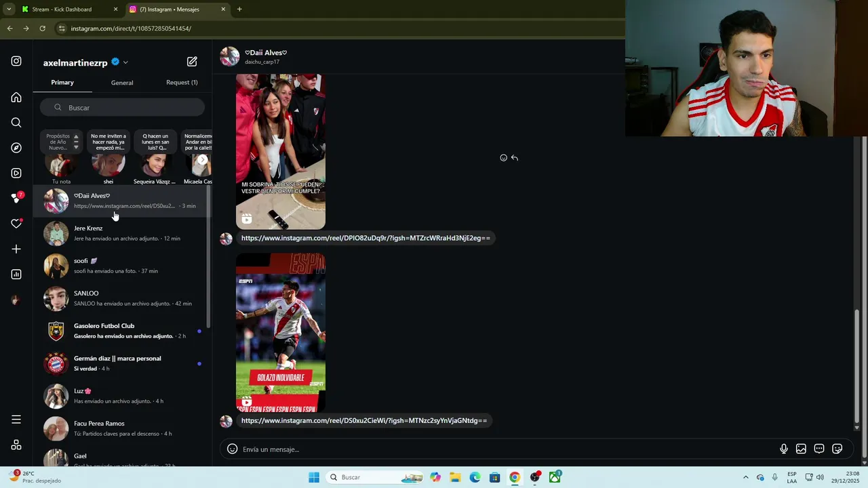The width and height of the screenshot is (868, 488).
Task: Open link ending in MTZrcWRraHd3NjE2eg==
Action: (366, 238)
